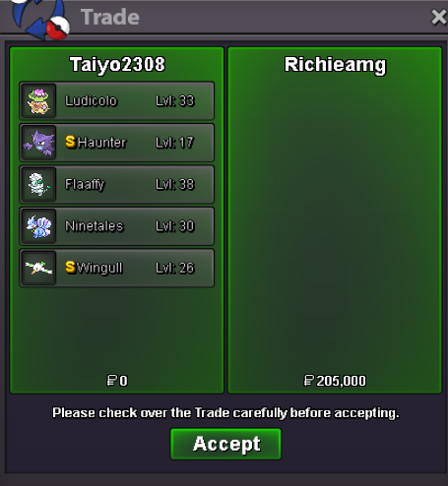Click Taiyo2308 player name header
The image size is (448, 486).
117,64
